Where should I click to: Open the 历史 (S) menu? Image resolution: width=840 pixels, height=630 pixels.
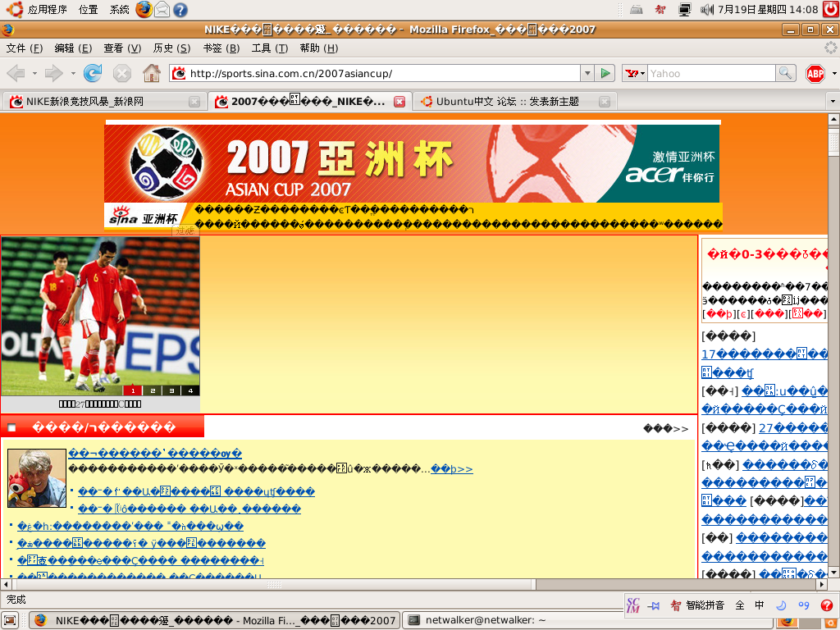172,48
